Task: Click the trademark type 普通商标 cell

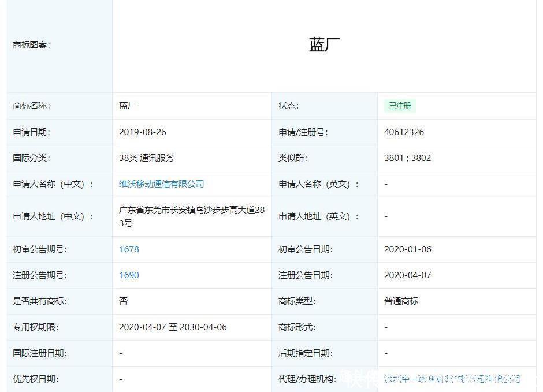Action: (x=401, y=301)
